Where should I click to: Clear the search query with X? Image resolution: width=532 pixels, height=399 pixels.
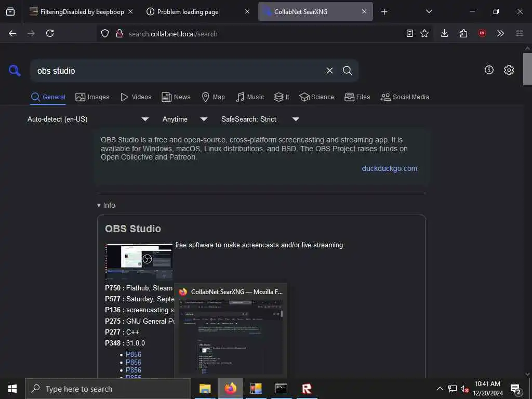329,71
